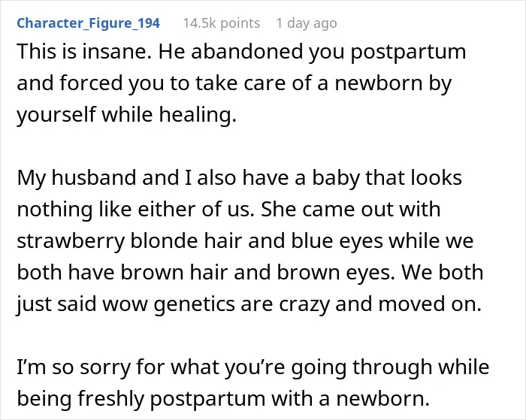Image resolution: width=526 pixels, height=420 pixels.
Task: Click the line starting 'My husband and I also'
Action: tap(240, 178)
